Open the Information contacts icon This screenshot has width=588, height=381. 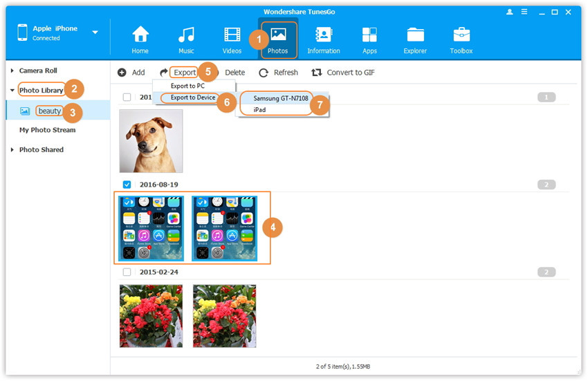(323, 35)
